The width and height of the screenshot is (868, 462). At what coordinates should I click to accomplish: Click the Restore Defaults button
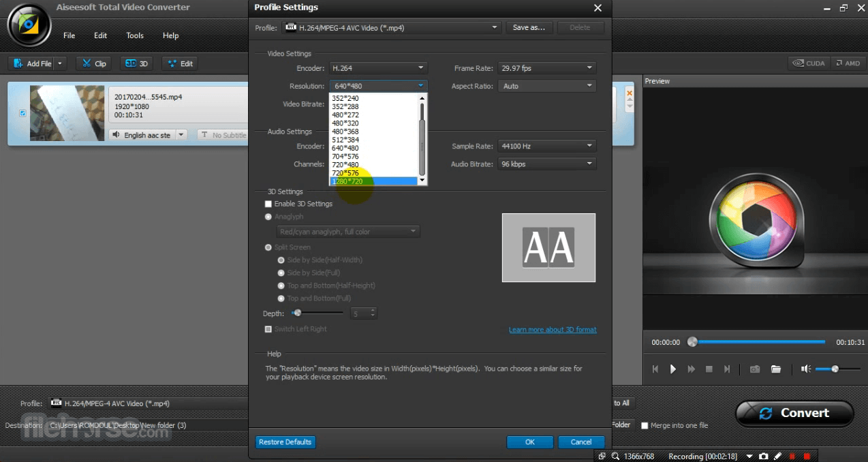285,442
